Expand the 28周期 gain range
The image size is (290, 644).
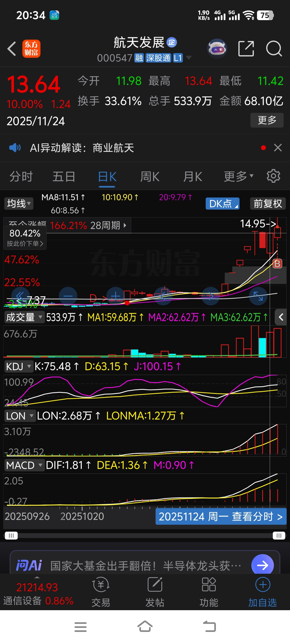(108, 225)
